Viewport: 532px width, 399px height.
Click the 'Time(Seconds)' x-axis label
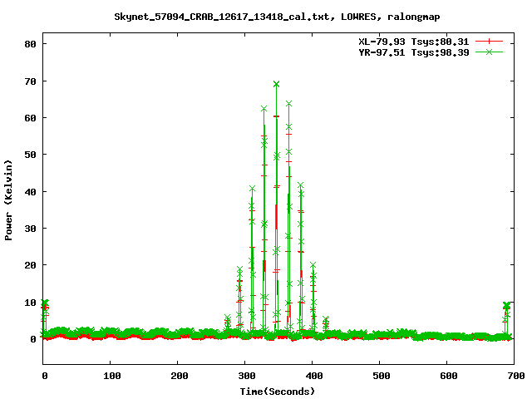[277, 392]
